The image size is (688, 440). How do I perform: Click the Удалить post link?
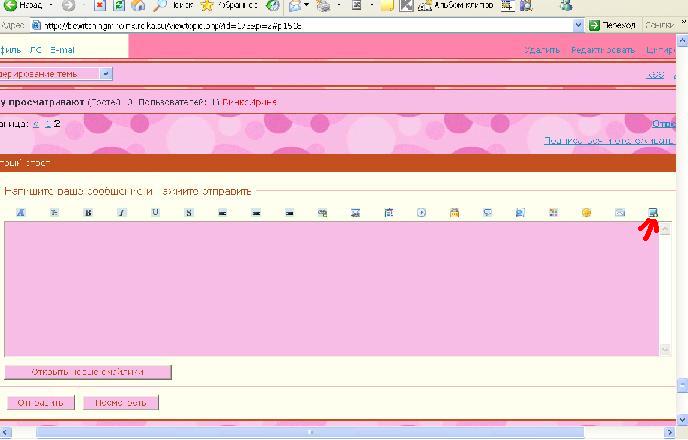point(542,50)
